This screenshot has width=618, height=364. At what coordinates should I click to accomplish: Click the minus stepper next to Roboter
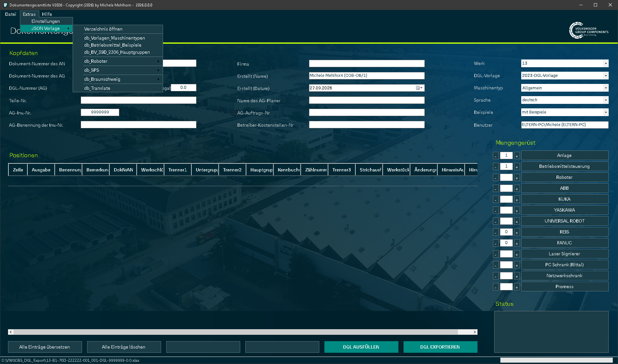496,177
